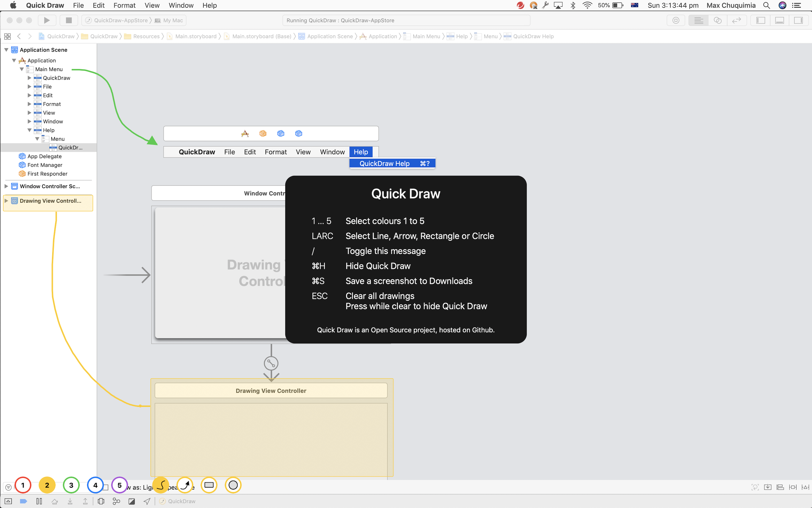This screenshot has height=508, width=812.
Task: Toggle the Utilities inspector panel visibility
Action: (798, 20)
